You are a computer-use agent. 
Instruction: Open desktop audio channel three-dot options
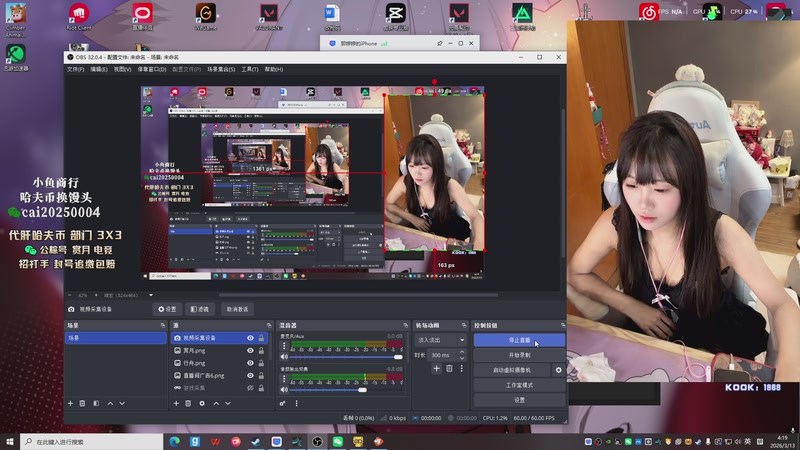point(284,379)
